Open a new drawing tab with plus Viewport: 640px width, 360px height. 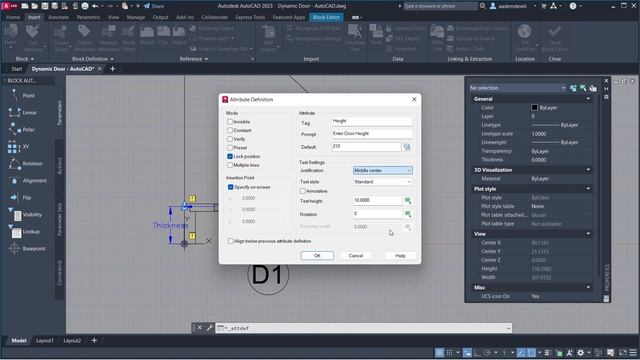coord(113,69)
